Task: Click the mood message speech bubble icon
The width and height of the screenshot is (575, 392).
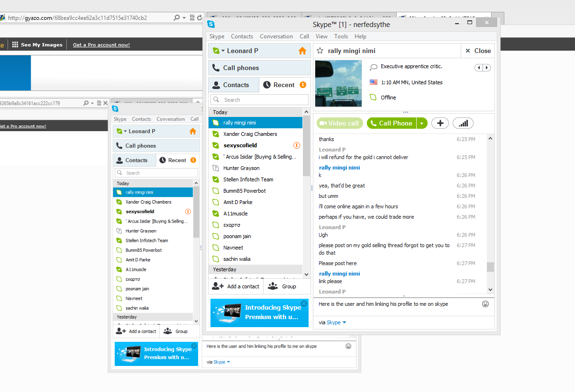Action: pos(374,67)
